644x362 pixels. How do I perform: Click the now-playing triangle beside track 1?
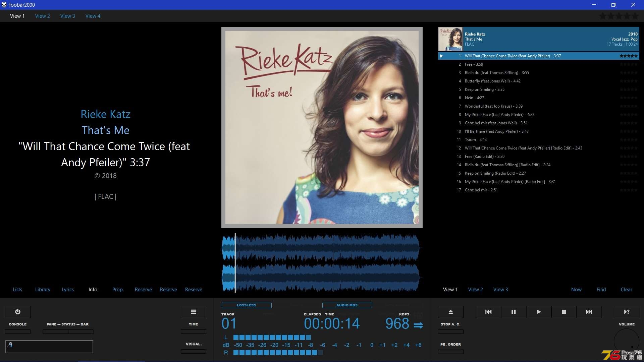pos(441,56)
